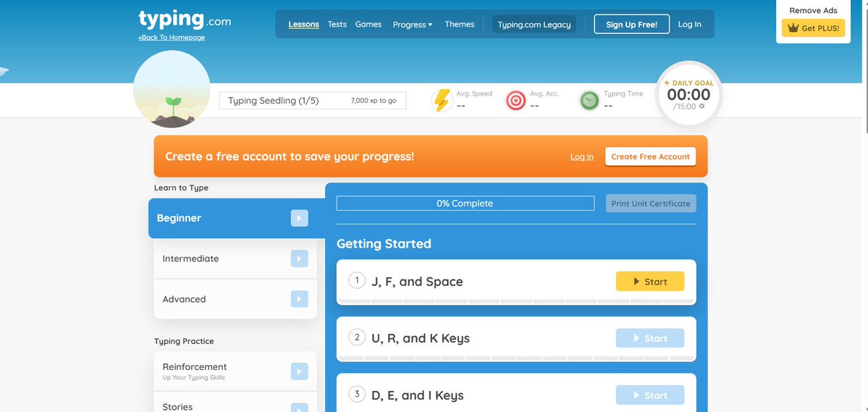Click Back To Homepage link

(x=172, y=38)
